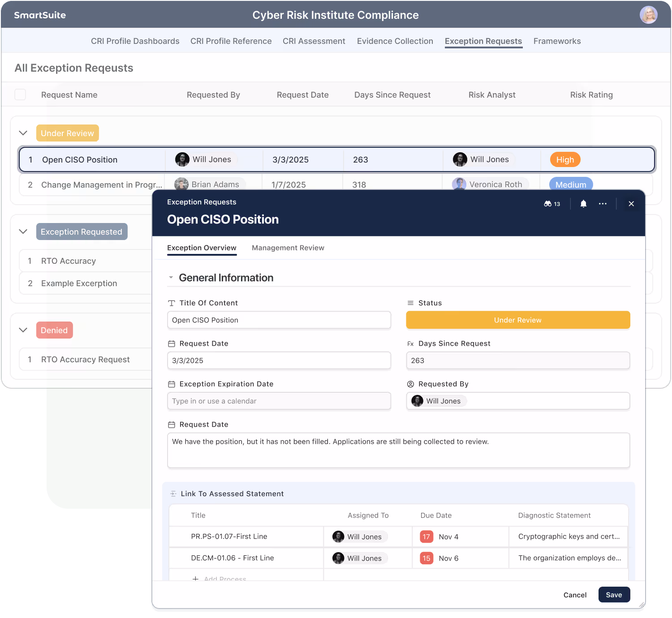This screenshot has height=618, width=672.
Task: Click the High risk rating badge
Action: tap(565, 159)
